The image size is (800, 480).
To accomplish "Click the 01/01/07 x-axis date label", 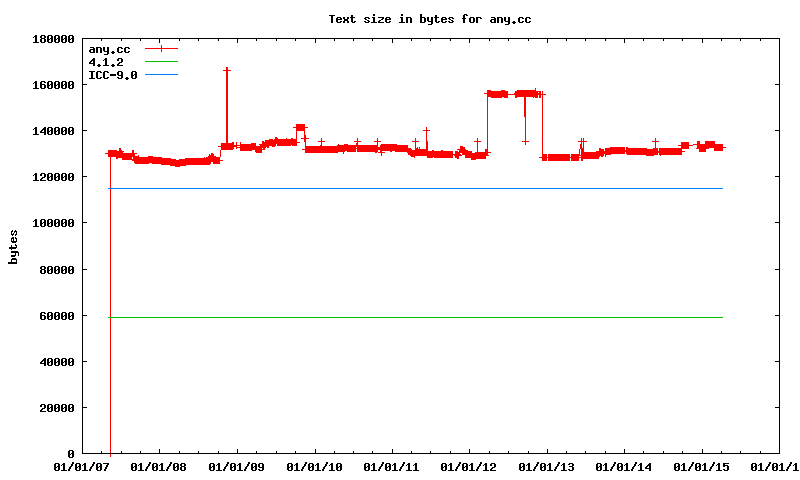I will click(82, 466).
